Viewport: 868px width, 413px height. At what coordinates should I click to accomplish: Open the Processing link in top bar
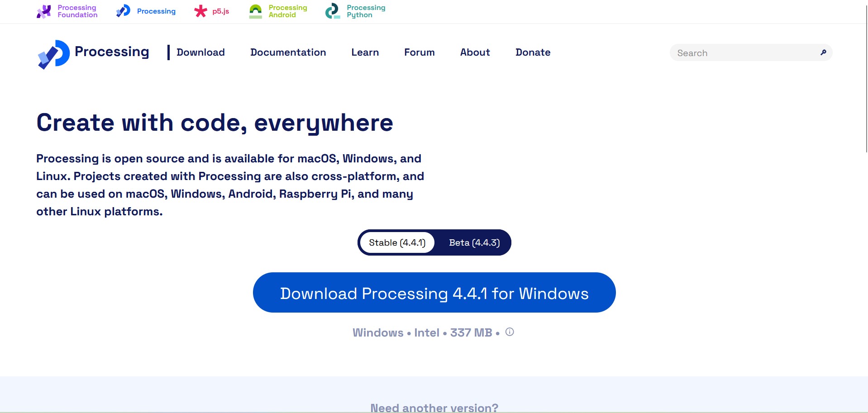[156, 11]
